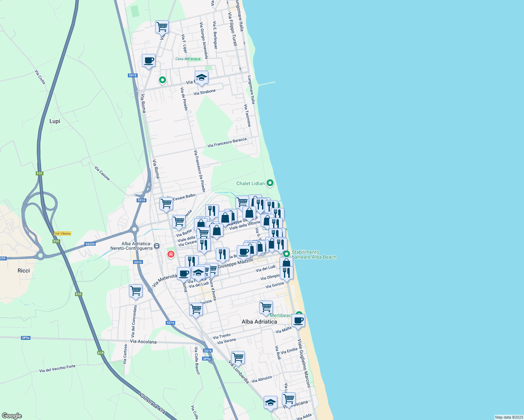524x420 pixels.
Task: Open the Alba Adriatica train station icon
Action: 157,246
